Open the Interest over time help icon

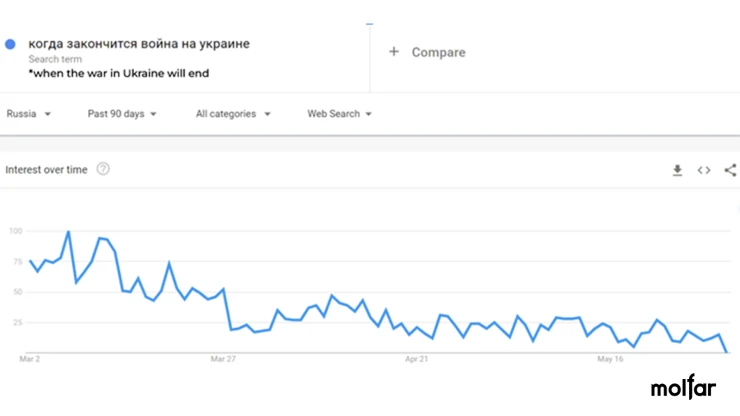(x=103, y=169)
